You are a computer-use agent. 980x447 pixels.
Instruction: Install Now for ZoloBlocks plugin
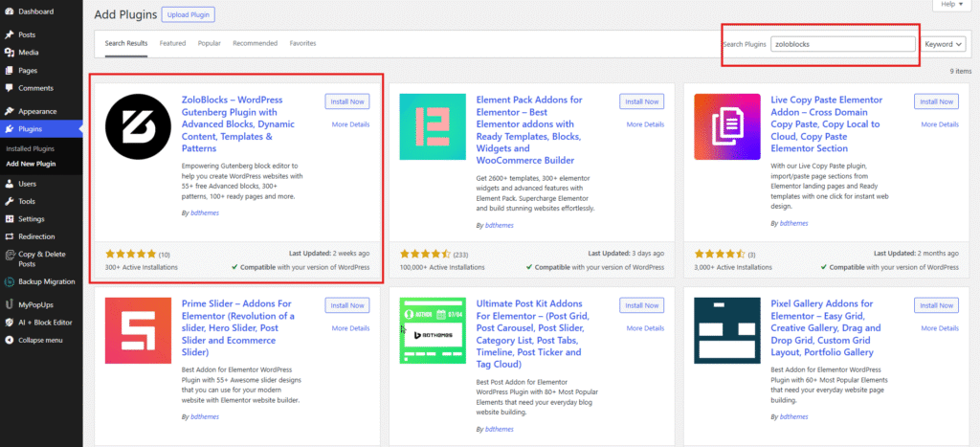tap(347, 101)
